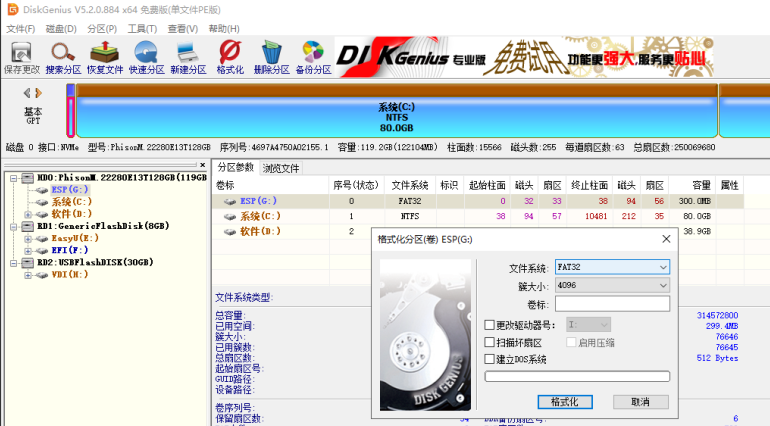Click the 格式化 format toolbar icon
This screenshot has width=770, height=426.
[230, 56]
